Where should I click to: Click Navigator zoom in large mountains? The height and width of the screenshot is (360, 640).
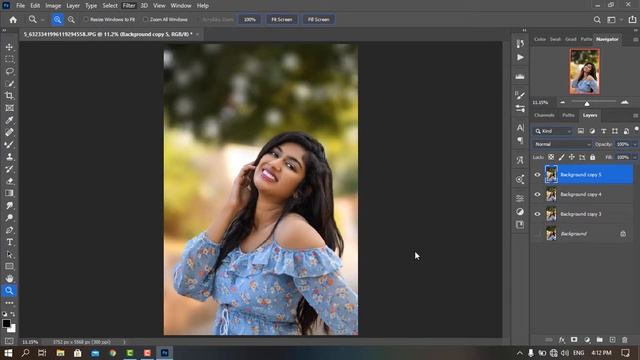coord(624,102)
